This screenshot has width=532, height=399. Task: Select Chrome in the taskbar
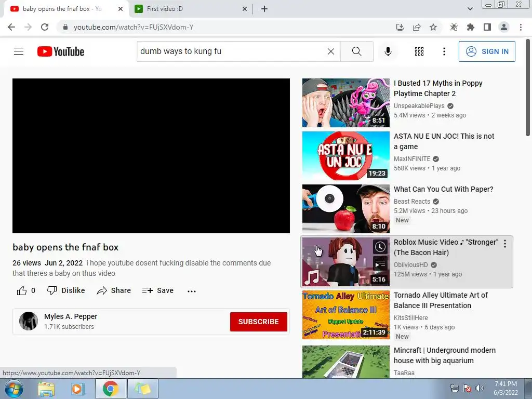tap(110, 389)
